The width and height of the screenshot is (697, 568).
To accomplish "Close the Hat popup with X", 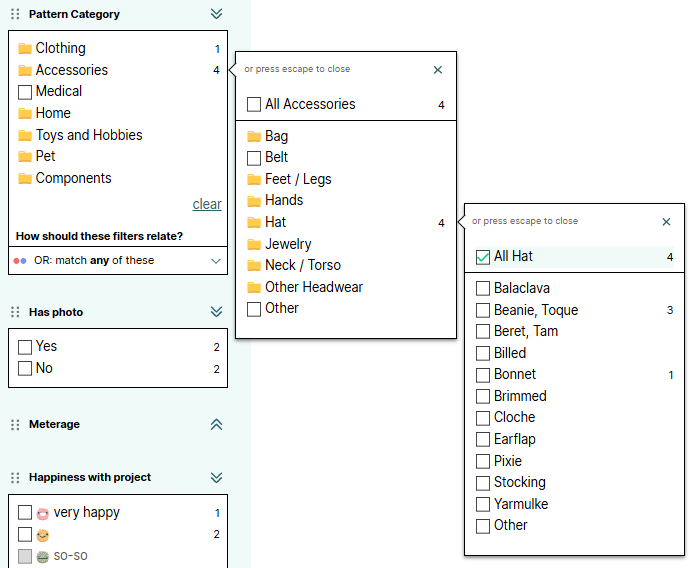I will (x=667, y=222).
